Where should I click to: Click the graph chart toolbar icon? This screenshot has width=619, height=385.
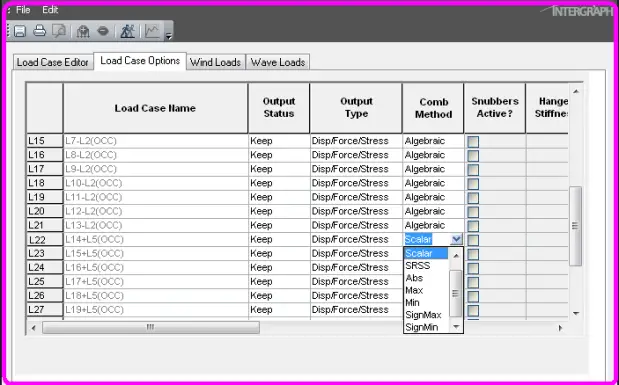point(152,31)
